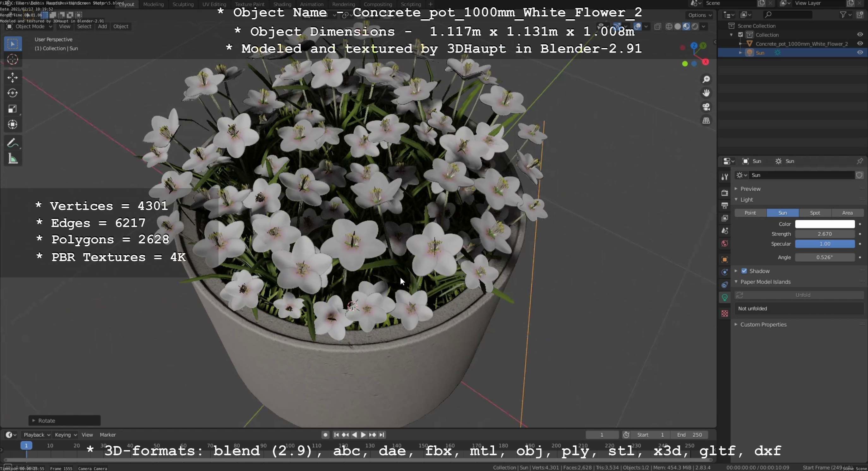
Task: Click the viewport zoom magnifier icon
Action: point(706,79)
